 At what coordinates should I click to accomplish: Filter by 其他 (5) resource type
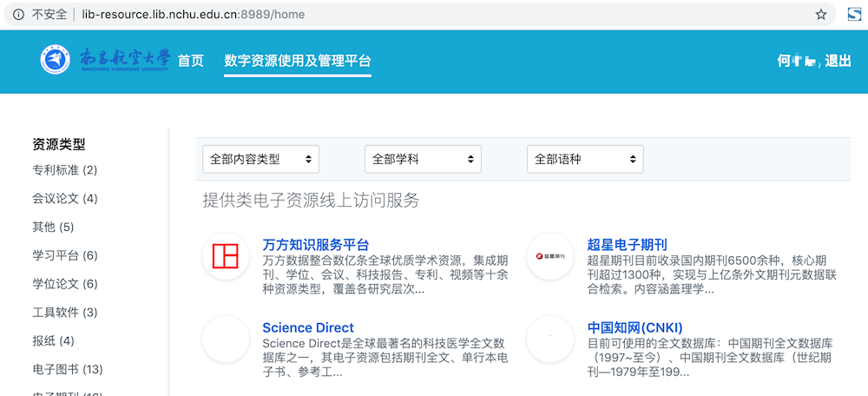pyautogui.click(x=53, y=227)
